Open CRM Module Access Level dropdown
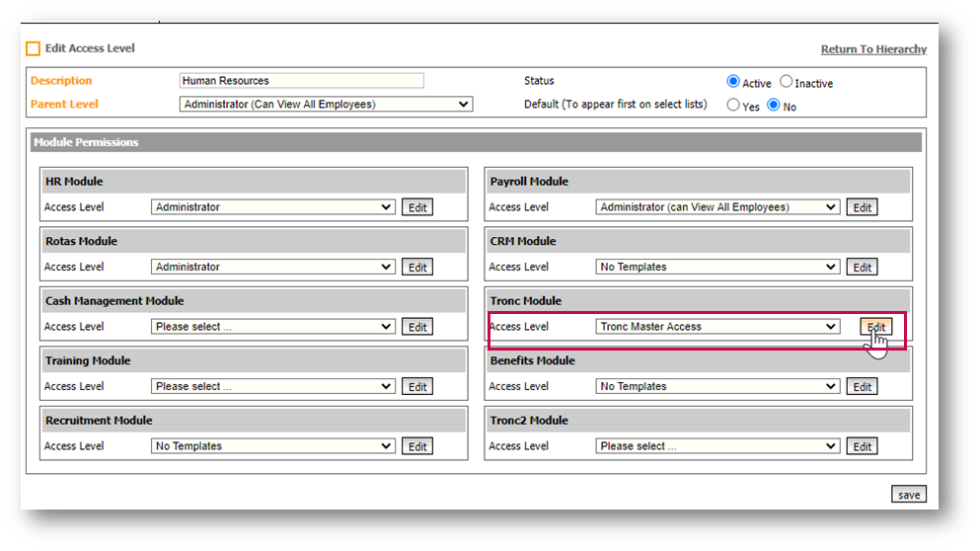The width and height of the screenshot is (980, 551). coord(716,267)
